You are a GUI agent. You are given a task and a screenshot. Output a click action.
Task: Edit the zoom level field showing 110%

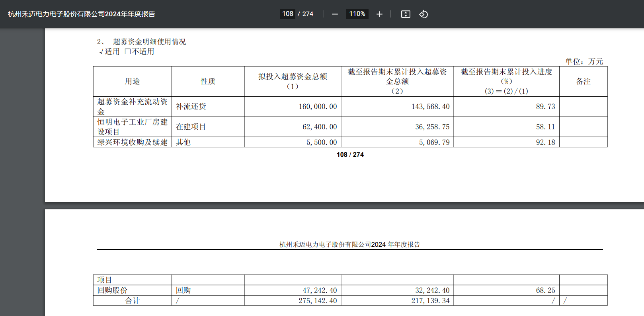[357, 14]
